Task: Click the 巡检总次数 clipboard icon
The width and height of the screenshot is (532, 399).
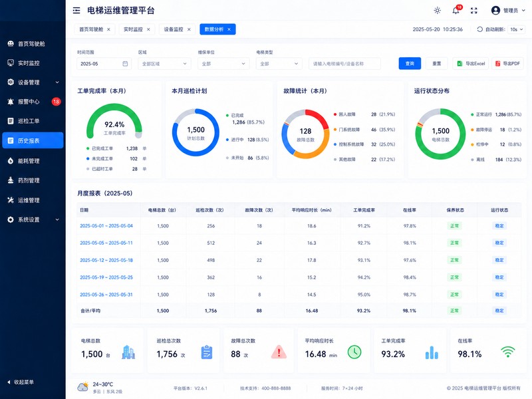Action: [x=207, y=352]
